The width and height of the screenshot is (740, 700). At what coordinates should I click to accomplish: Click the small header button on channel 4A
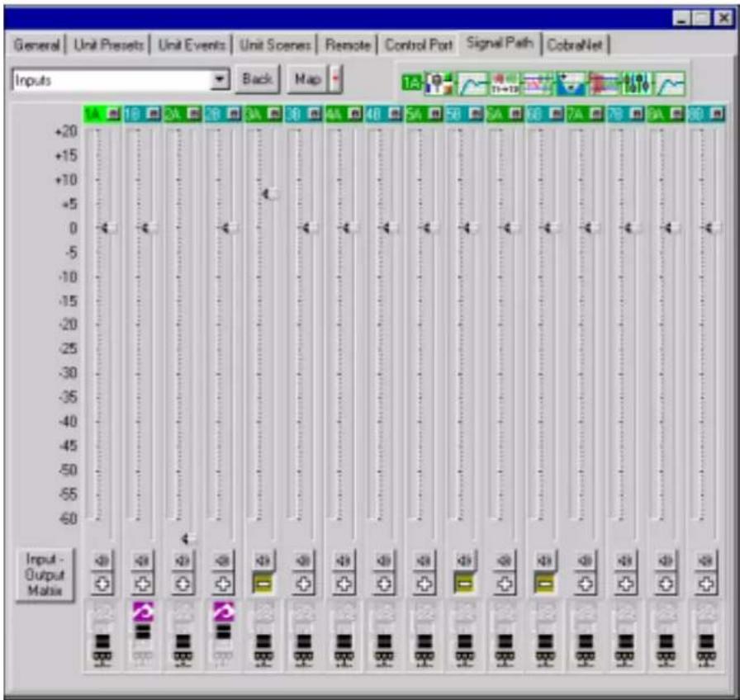coord(355,113)
